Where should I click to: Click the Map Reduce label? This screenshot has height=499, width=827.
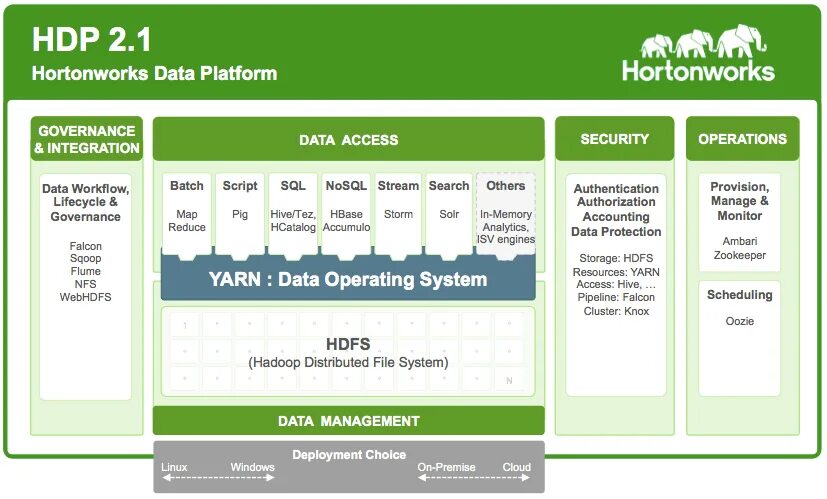187,220
